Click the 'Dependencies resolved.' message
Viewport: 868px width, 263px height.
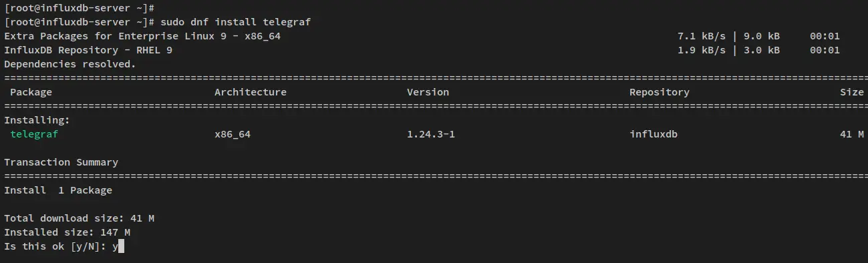tap(70, 64)
